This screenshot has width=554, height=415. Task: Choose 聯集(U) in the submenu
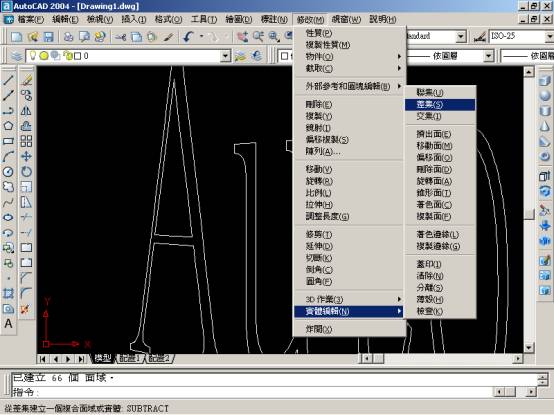click(440, 93)
